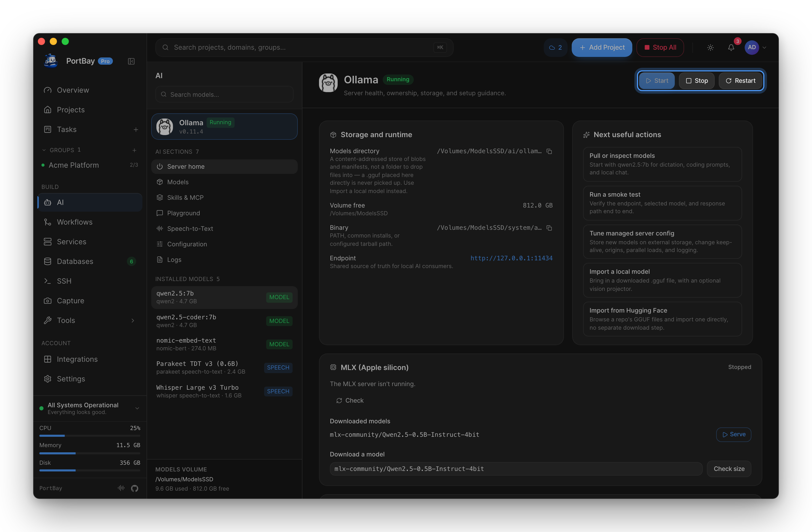Click the PortBay logo icon
812x532 pixels.
(x=51, y=61)
